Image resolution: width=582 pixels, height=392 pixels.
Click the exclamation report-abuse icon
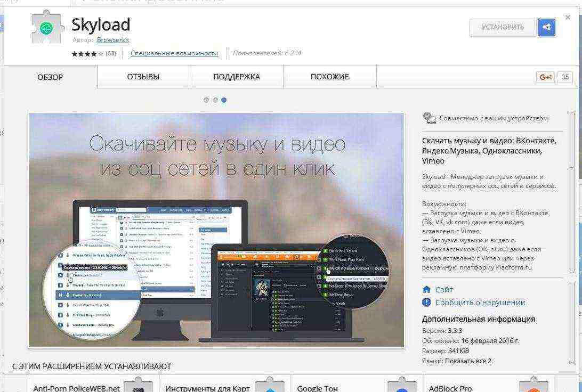(426, 302)
